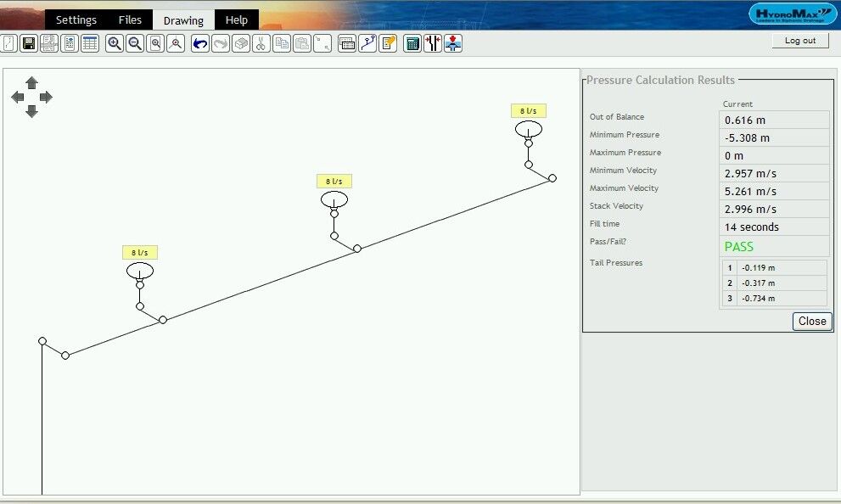Click the Log out button
This screenshot has width=841, height=504.
799,40
